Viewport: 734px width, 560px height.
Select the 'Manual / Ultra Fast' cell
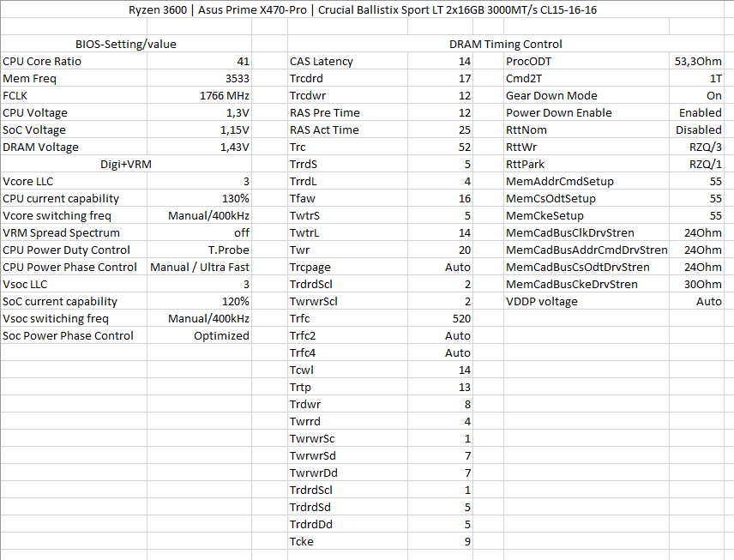tap(200, 267)
